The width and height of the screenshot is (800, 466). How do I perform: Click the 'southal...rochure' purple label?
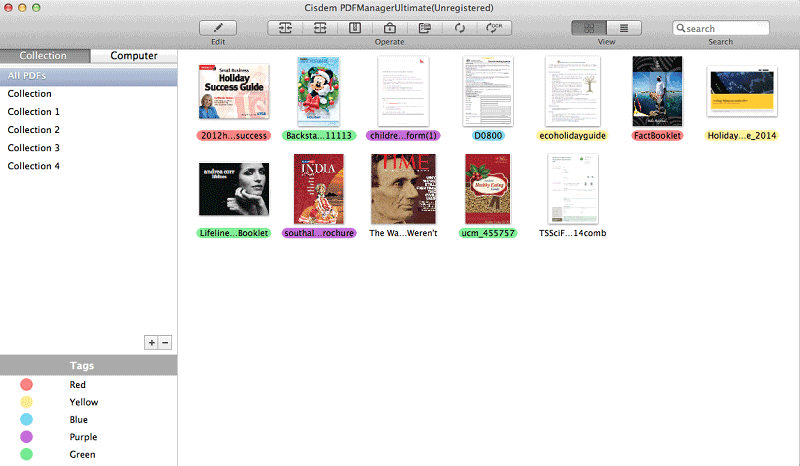(x=318, y=233)
